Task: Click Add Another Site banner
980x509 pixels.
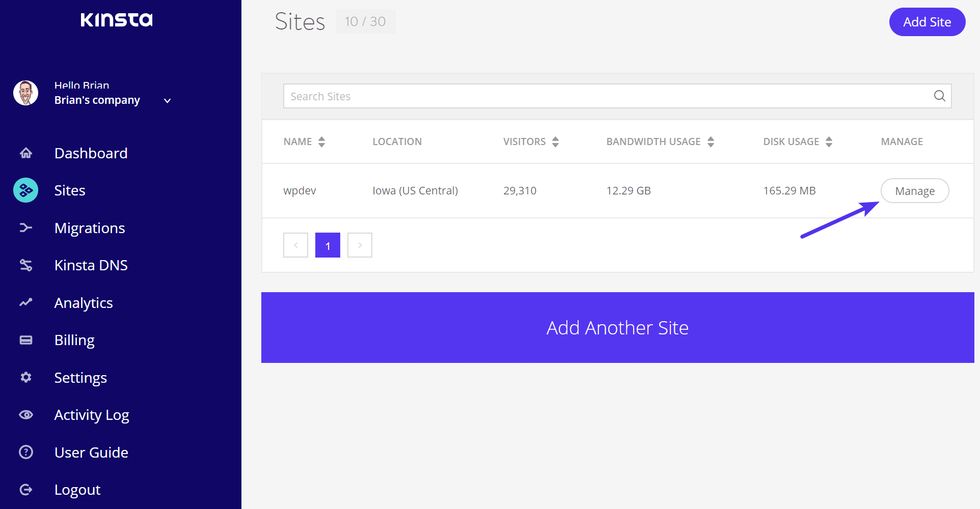Action: (617, 327)
